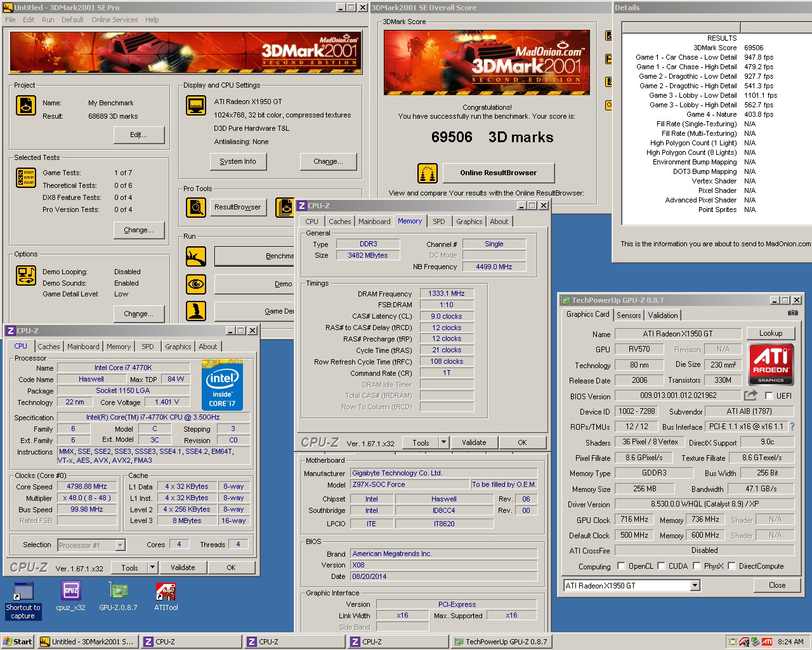Click the Options demo looping icon
Screen dimensions: 812x650
[26, 275]
